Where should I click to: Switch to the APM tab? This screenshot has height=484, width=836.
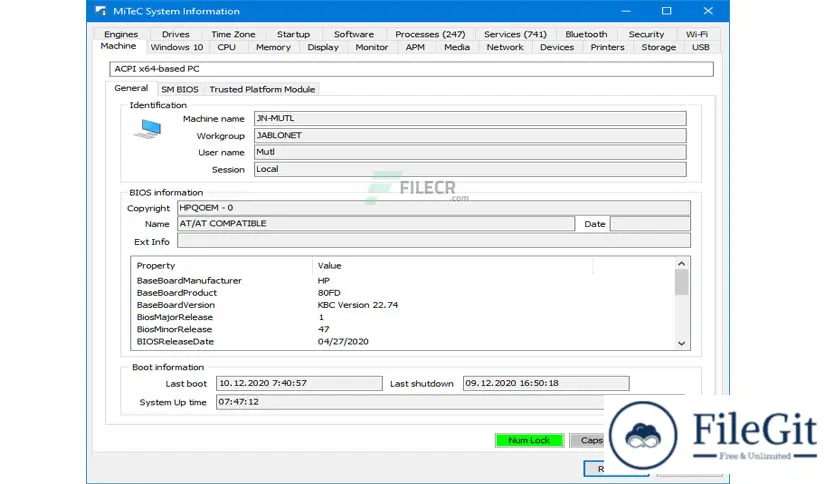(415, 47)
